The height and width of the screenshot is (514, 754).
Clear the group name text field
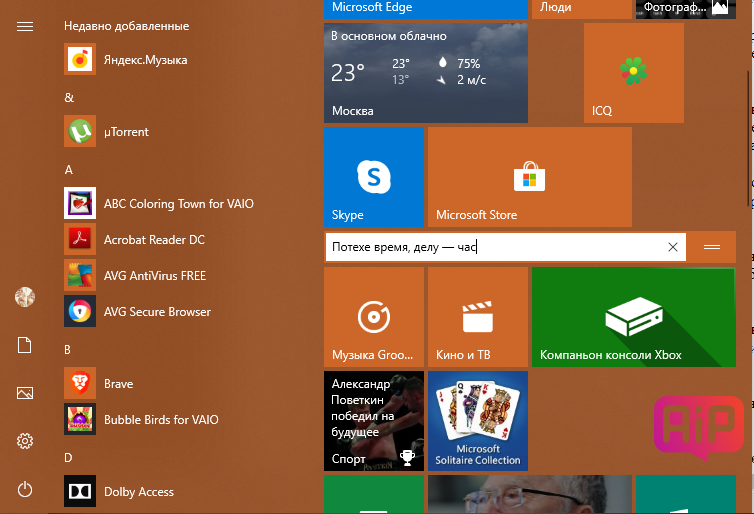coord(673,247)
